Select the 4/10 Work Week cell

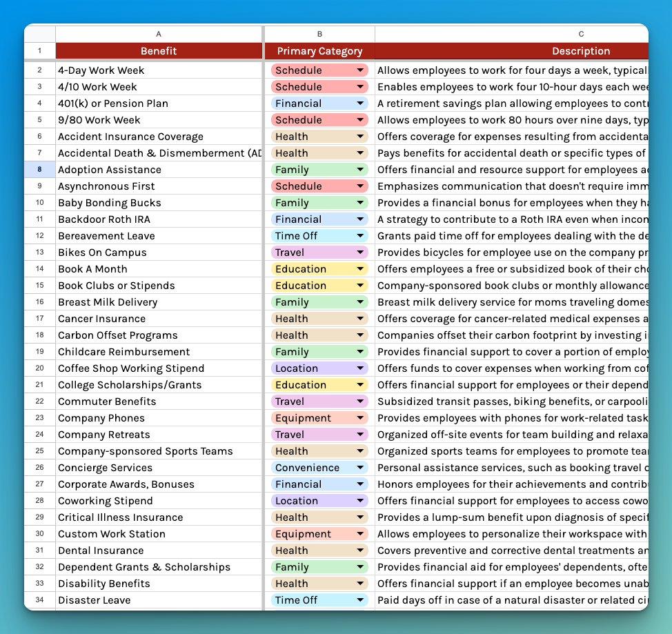coord(159,87)
